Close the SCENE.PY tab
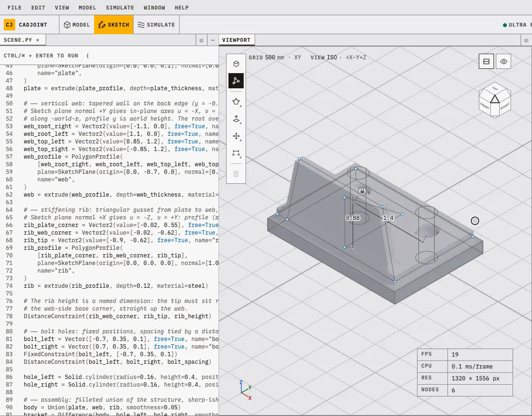The image size is (532, 416). (38, 40)
